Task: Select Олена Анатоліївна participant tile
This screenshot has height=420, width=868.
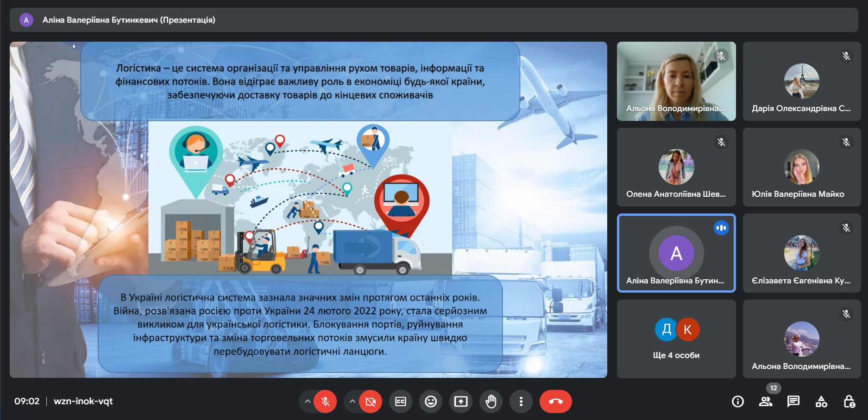Action: point(676,167)
